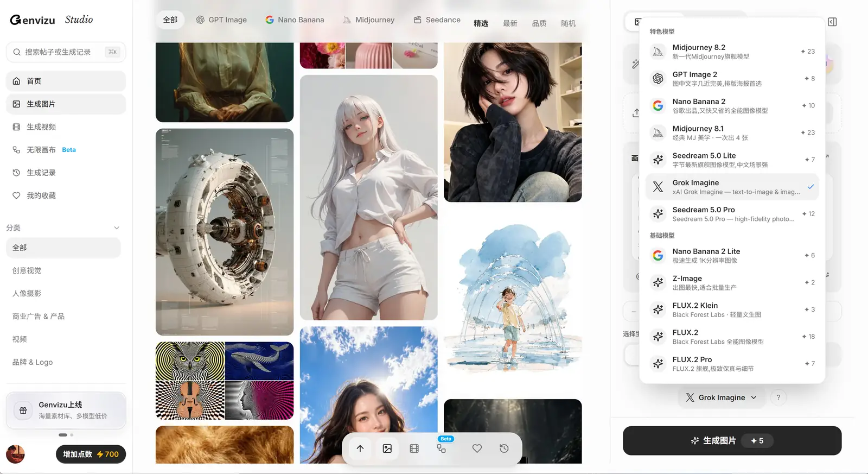868x474 pixels.
Task: Open 我的收藏 favorites in the sidebar
Action: (66, 195)
